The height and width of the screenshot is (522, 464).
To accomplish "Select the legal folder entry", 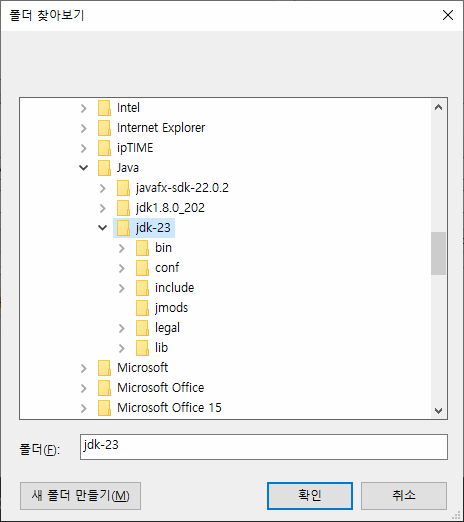I will tap(167, 328).
